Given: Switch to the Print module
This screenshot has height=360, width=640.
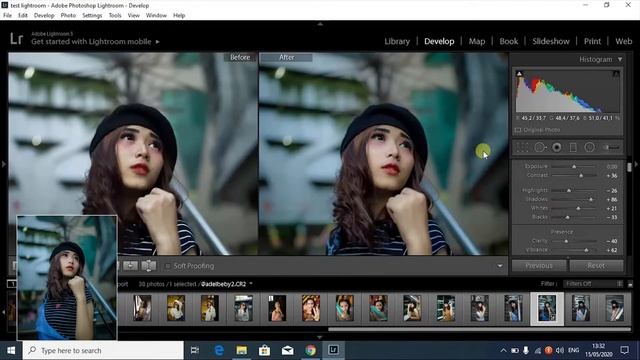Looking at the screenshot, I should point(592,41).
